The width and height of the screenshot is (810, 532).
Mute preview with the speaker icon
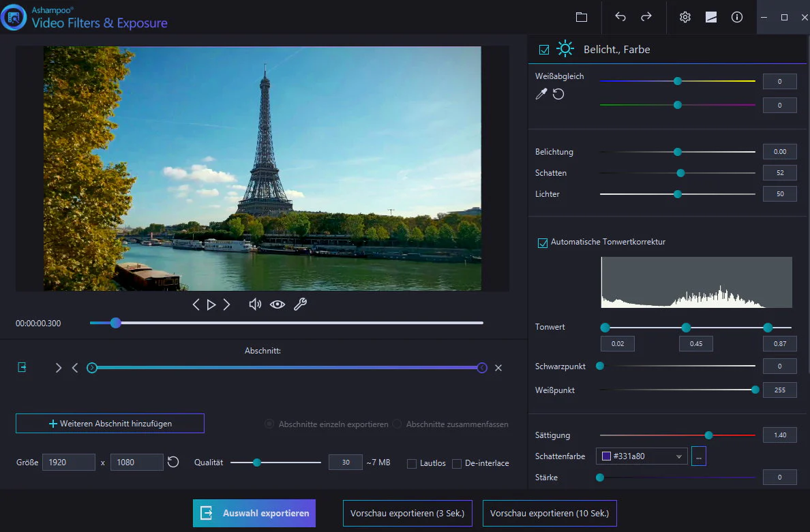[x=255, y=304]
